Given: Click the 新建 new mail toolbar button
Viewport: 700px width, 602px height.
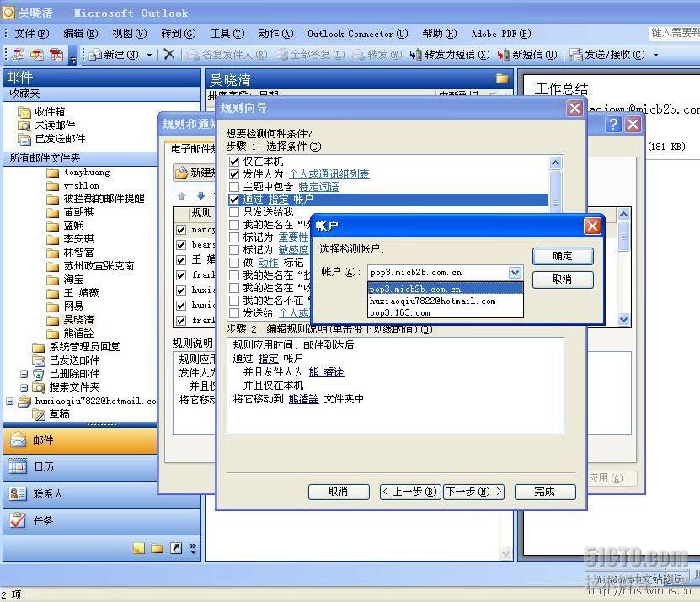Looking at the screenshot, I should pos(114,55).
